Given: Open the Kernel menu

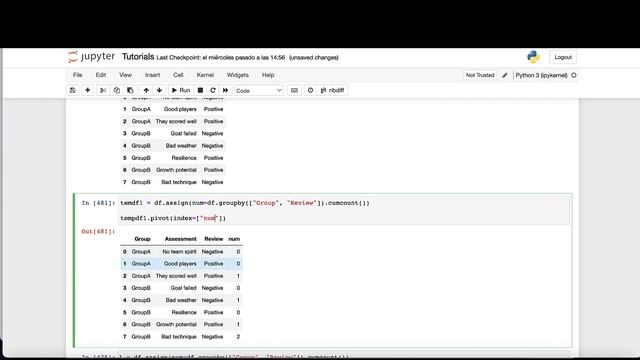Looking at the screenshot, I should click(205, 75).
